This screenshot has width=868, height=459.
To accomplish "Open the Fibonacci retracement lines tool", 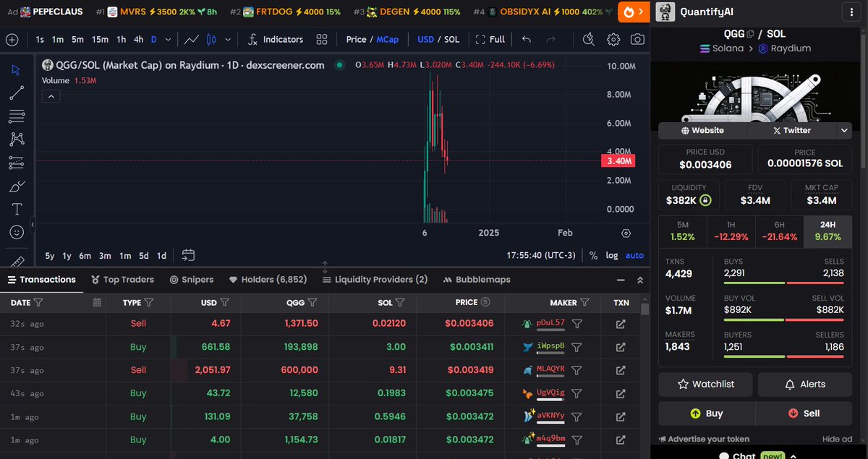I will click(17, 116).
